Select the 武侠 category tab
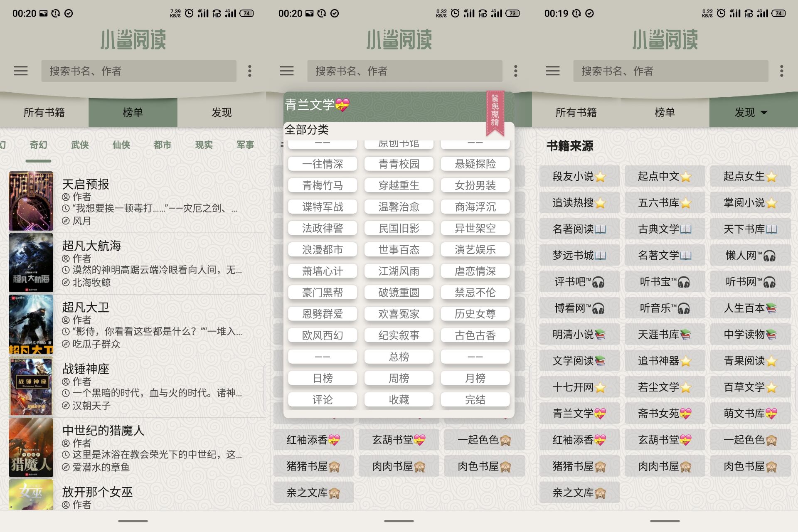The width and height of the screenshot is (798, 532). point(80,145)
